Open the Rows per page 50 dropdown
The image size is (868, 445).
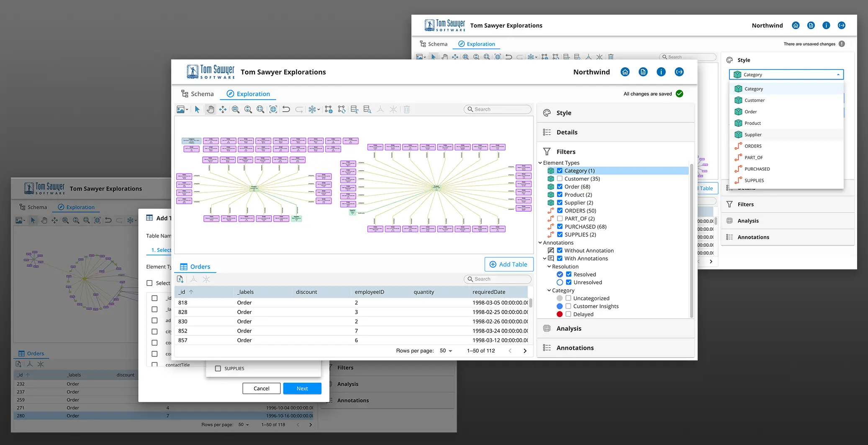point(446,350)
